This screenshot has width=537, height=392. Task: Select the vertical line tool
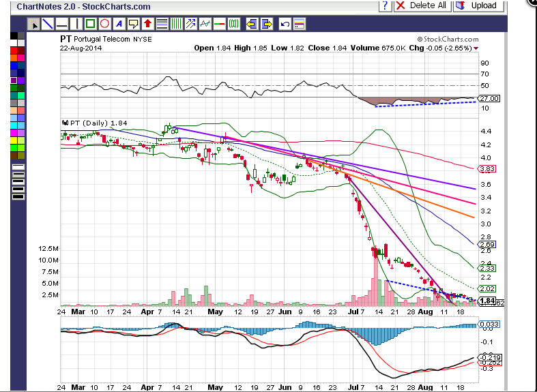coord(76,24)
